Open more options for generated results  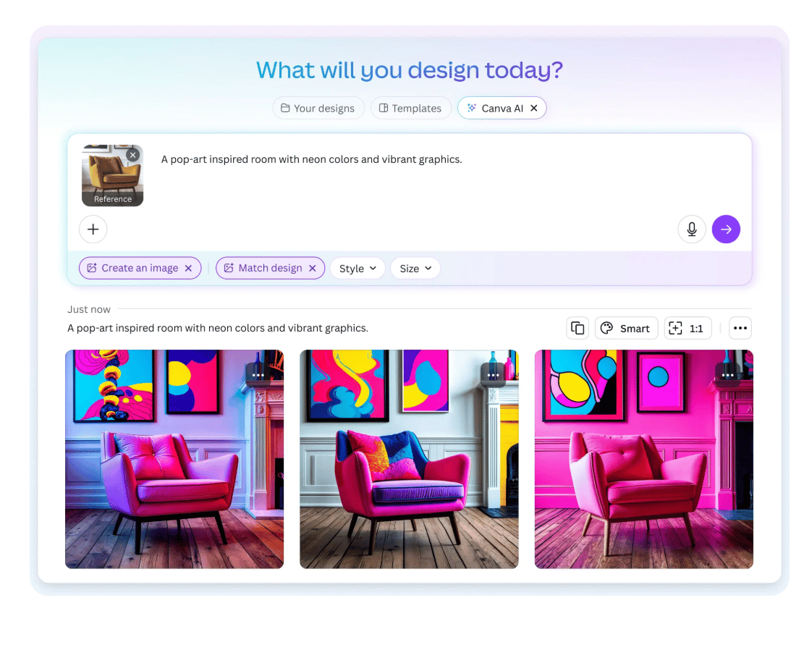tap(740, 329)
